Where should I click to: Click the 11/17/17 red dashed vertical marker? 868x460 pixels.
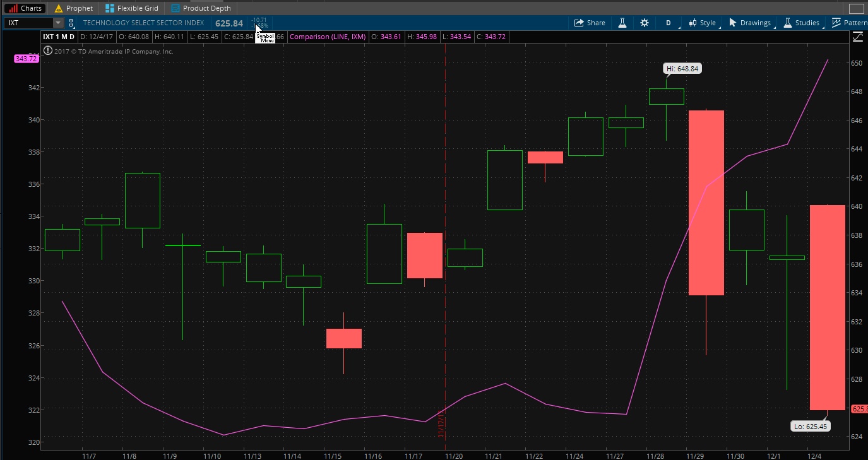[445, 246]
